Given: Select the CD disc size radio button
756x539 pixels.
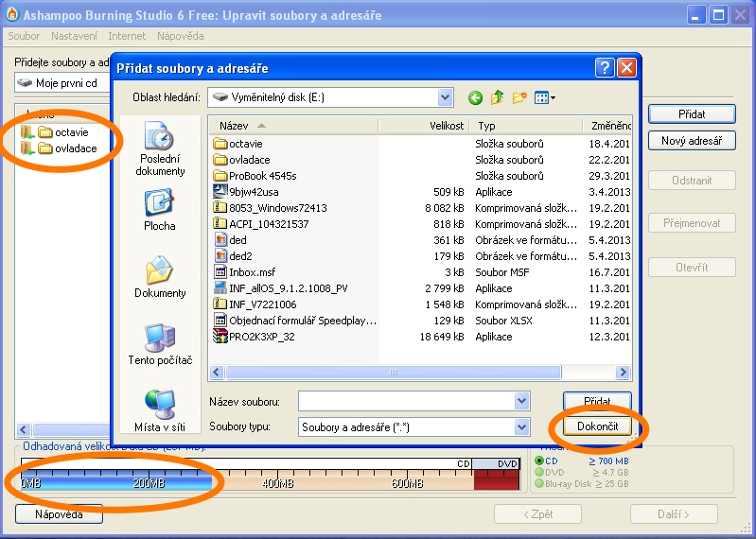Looking at the screenshot, I should pyautogui.click(x=540, y=461).
